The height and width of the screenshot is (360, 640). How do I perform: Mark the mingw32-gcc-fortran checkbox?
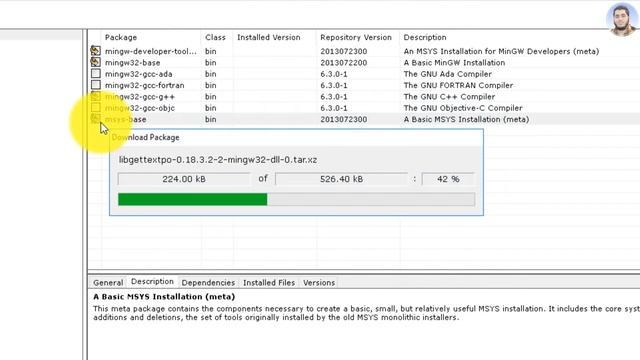96,85
